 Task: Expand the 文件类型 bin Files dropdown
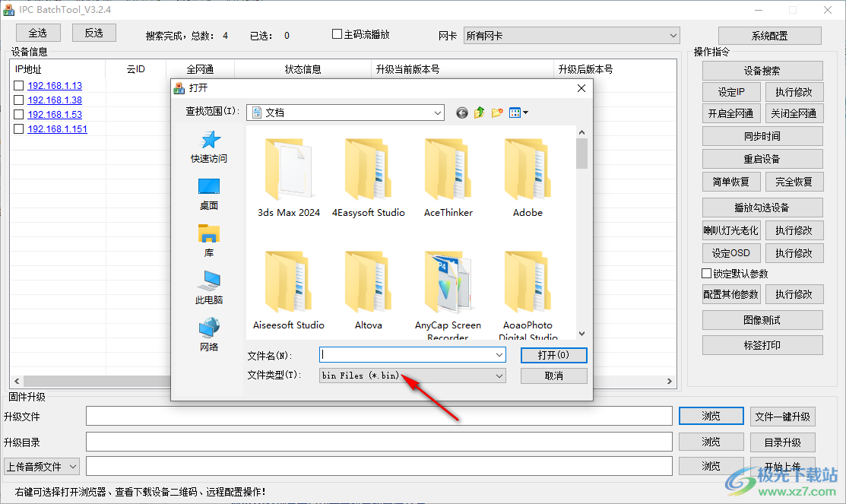[x=498, y=375]
